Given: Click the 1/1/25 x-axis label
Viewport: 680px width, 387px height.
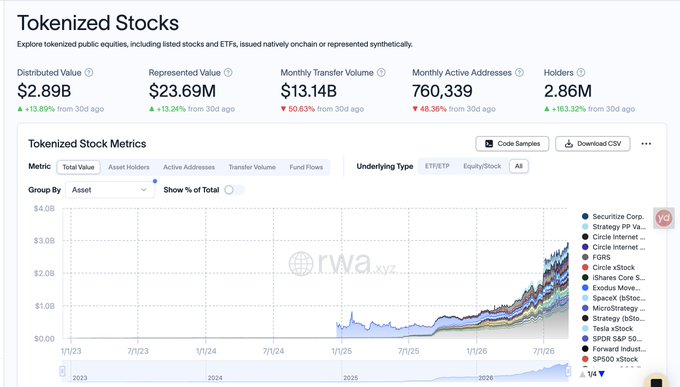Looking at the screenshot, I should pyautogui.click(x=341, y=351).
